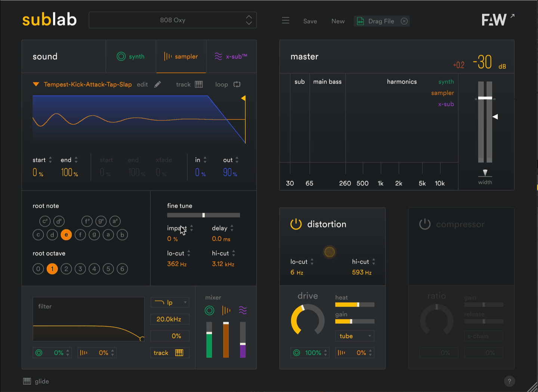Click the synth mixer channel icon

click(x=210, y=310)
